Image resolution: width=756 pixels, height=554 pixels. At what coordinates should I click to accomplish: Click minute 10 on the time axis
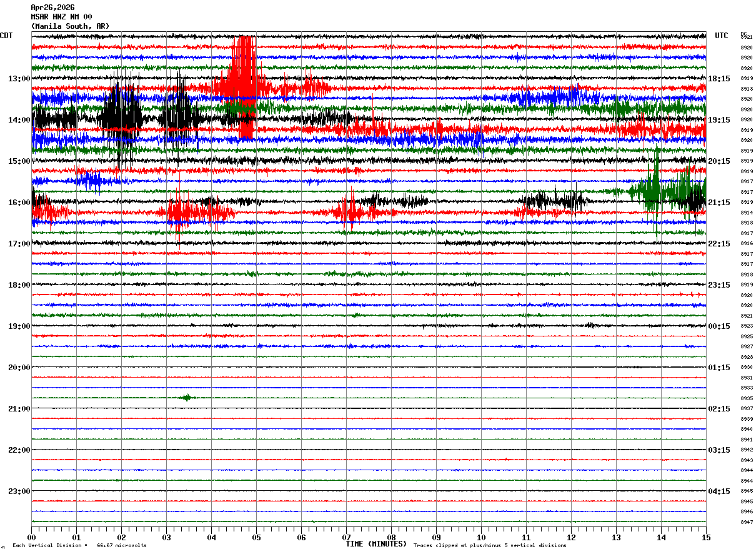(x=481, y=537)
